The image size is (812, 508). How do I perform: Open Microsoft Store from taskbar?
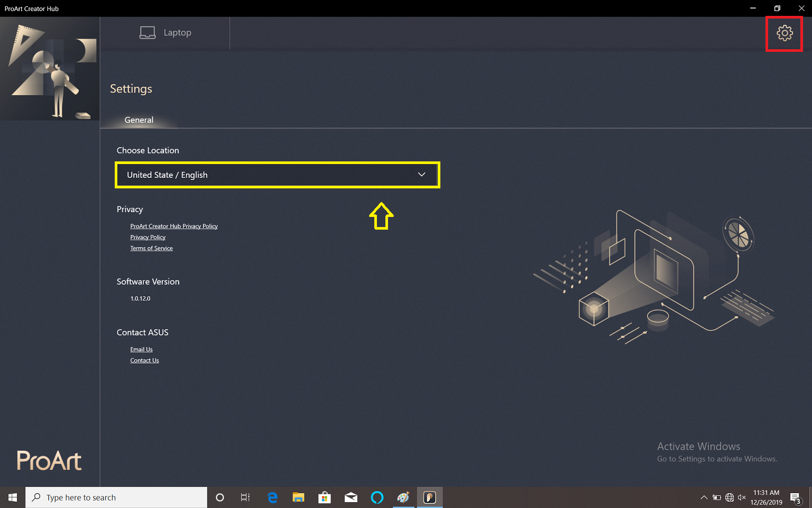click(325, 497)
